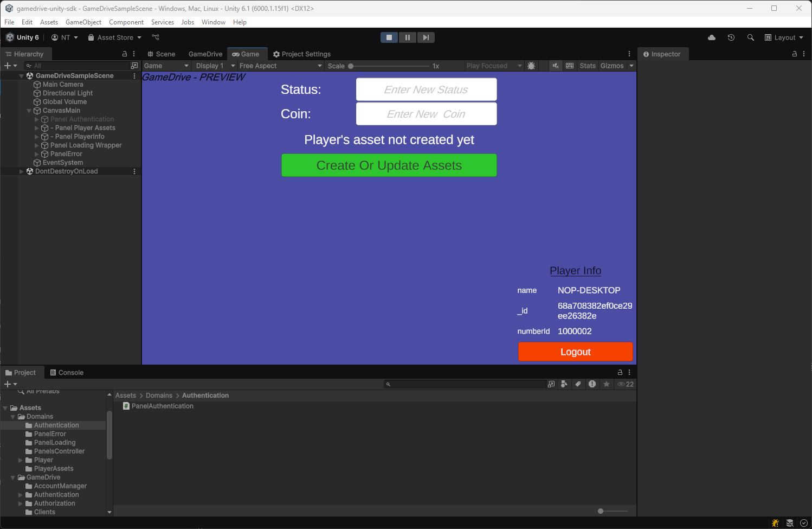Viewport: 812px width, 529px height.
Task: Open Unity Cloud from the cloud icon
Action: [712, 37]
